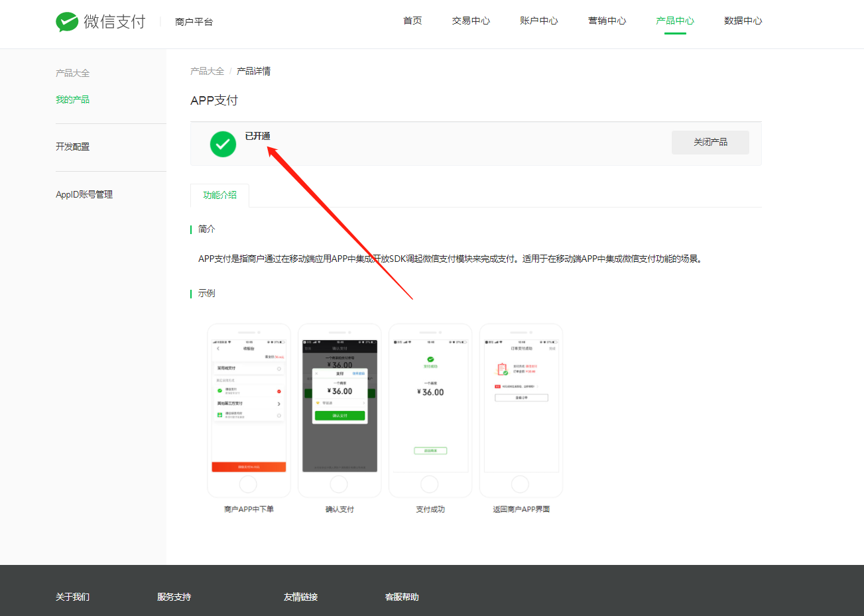The height and width of the screenshot is (616, 864).
Task: Open 产品大全 in the left sidebar
Action: [x=72, y=73]
